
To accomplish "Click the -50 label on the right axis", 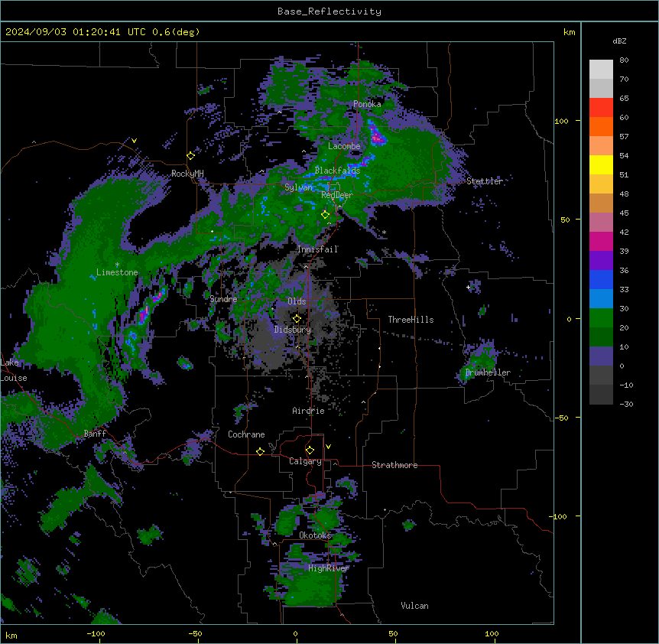I will click(561, 418).
